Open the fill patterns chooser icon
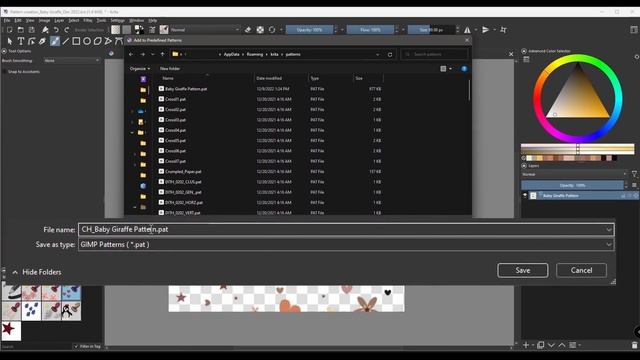The width and height of the screenshot is (640, 360). [127, 29]
